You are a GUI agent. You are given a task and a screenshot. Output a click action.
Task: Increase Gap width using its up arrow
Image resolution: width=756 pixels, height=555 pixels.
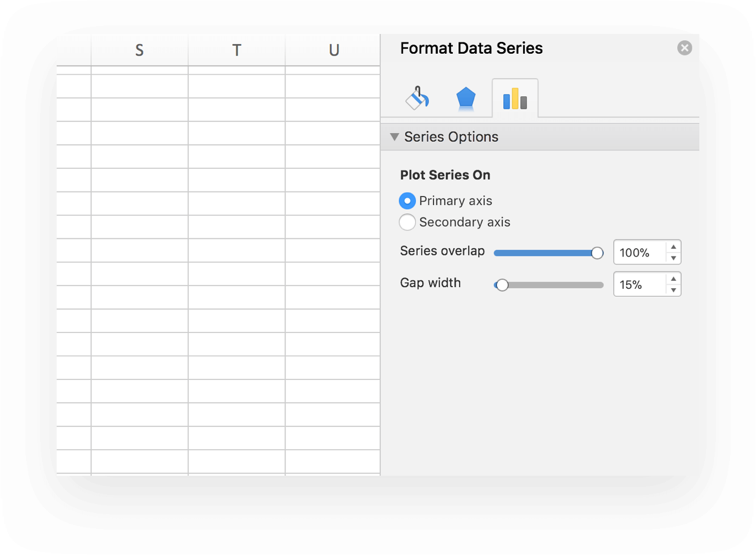tap(673, 278)
